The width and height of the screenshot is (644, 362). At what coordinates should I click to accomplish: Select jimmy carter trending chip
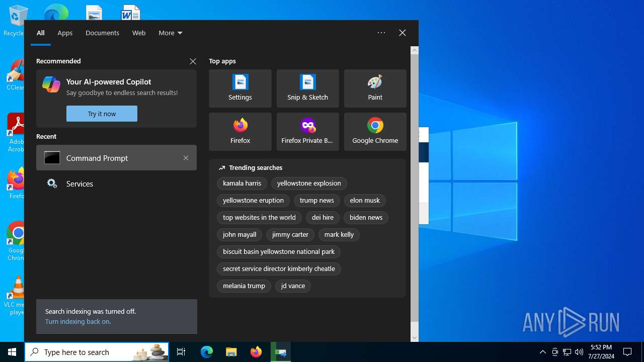pyautogui.click(x=290, y=235)
